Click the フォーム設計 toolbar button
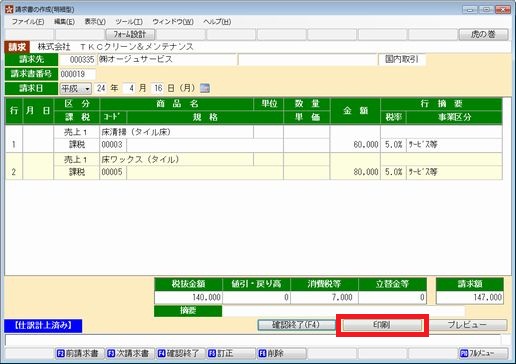Viewport: 516px width, 364px height. click(x=130, y=34)
